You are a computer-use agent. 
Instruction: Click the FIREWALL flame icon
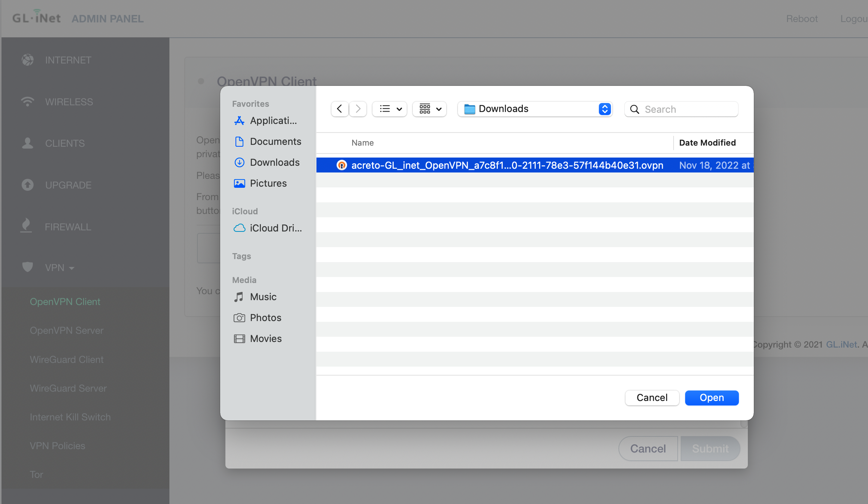pyautogui.click(x=26, y=225)
